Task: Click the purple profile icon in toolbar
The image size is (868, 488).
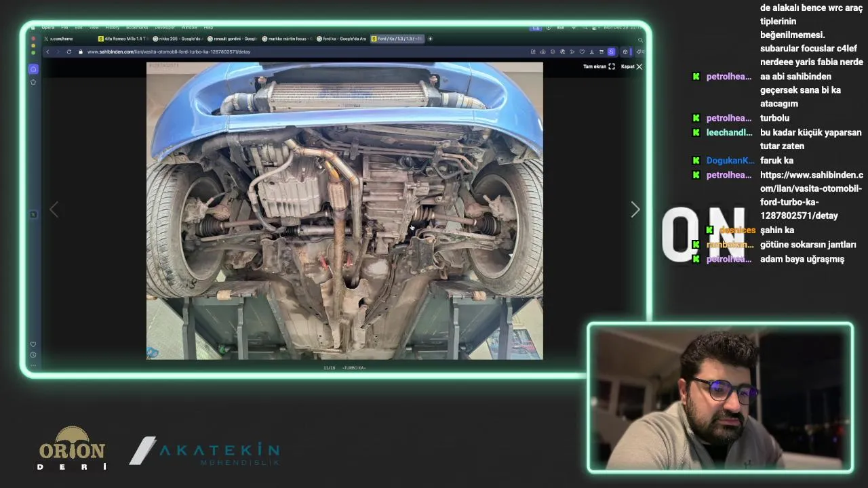Action: 611,52
